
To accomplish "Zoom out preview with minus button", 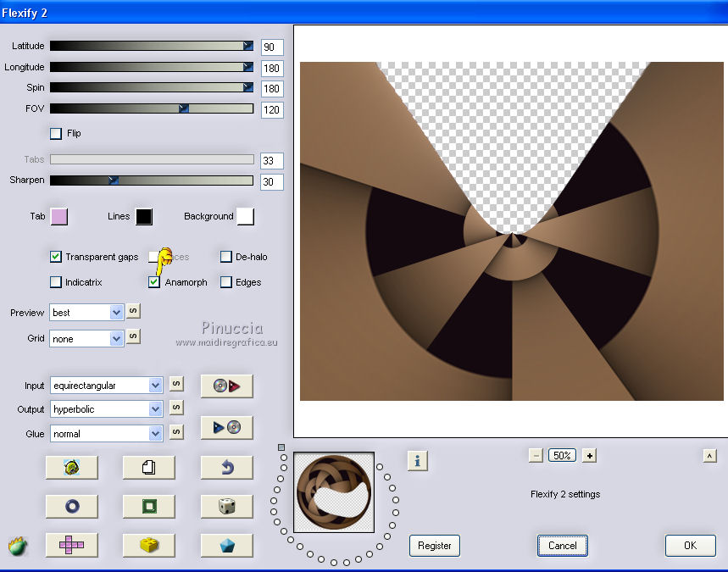I will (x=536, y=455).
